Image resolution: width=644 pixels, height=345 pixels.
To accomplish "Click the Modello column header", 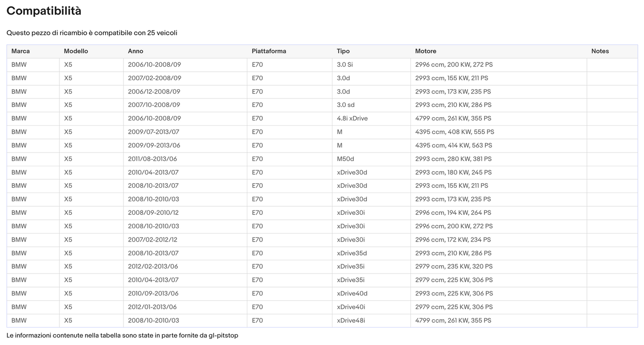I will (x=76, y=51).
